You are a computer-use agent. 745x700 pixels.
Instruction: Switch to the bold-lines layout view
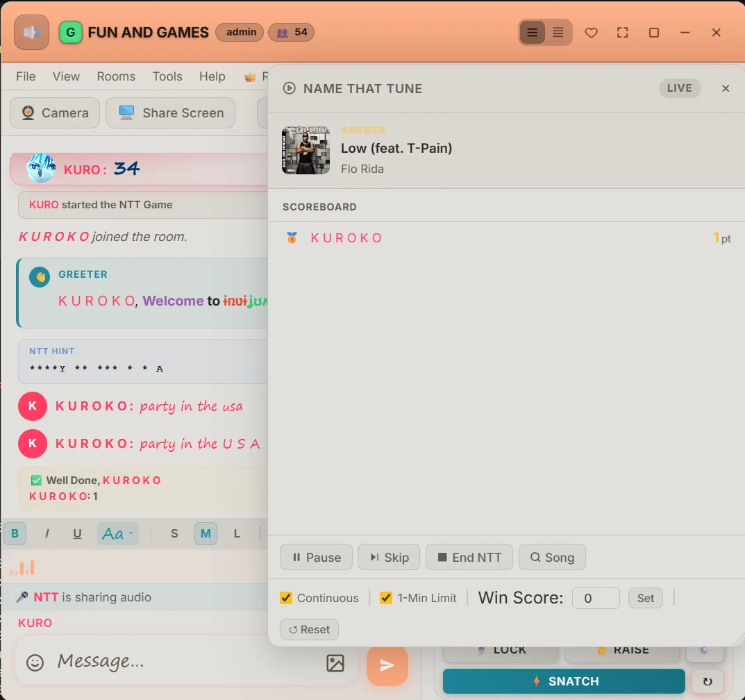(532, 33)
